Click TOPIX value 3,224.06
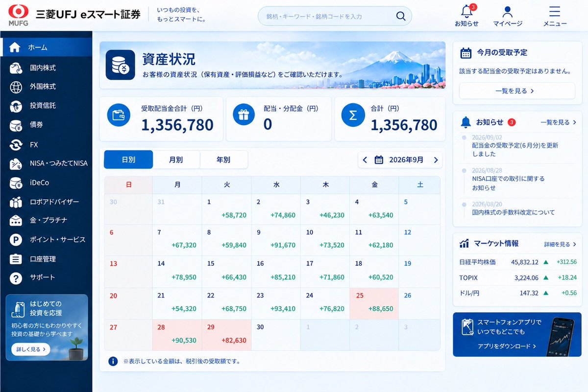Screen dimensions: 588x392 tap(526, 277)
